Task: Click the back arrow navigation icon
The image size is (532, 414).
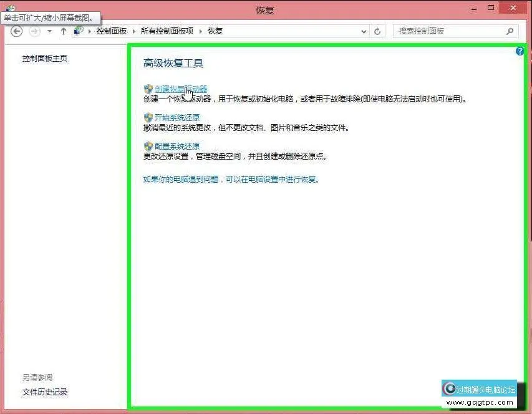Action: point(16,31)
